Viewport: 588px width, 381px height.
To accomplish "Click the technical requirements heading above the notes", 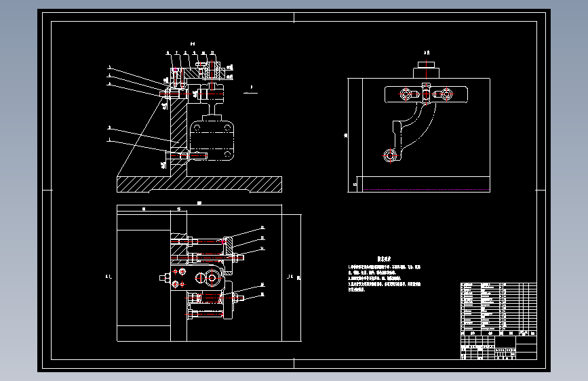I will (x=384, y=259).
